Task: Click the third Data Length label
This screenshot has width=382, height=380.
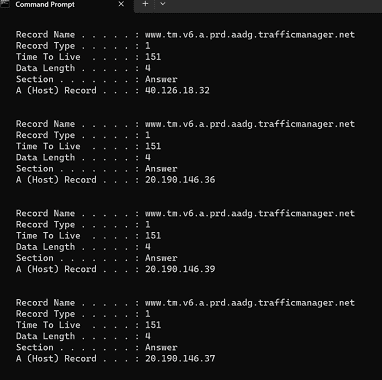Action: [x=45, y=247]
